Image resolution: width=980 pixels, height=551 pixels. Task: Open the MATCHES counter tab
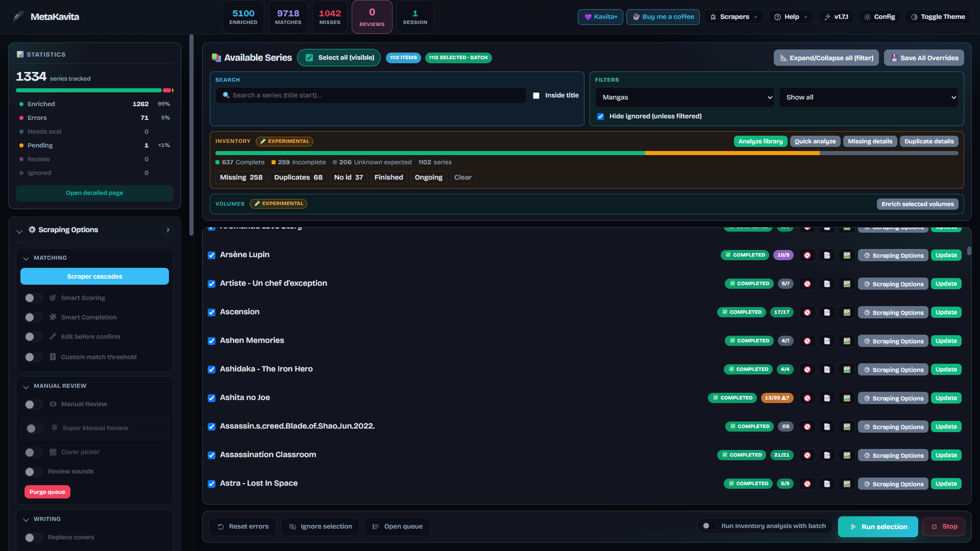[288, 17]
